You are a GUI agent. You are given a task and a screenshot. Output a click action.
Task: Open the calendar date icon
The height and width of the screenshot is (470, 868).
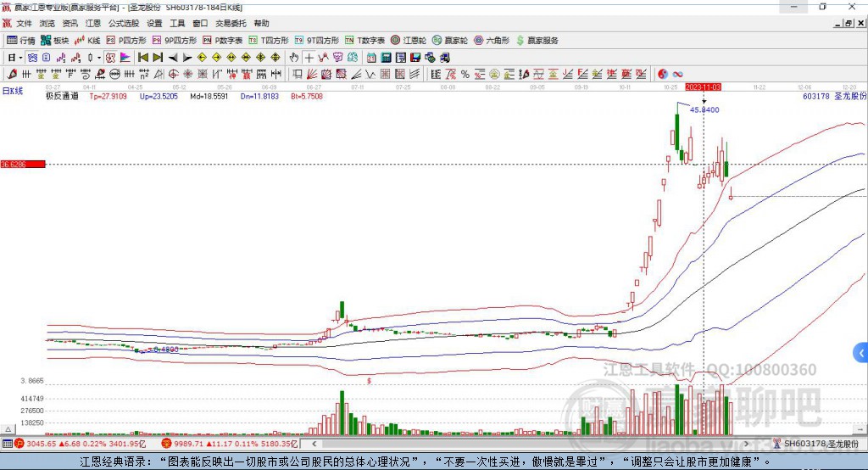point(371,58)
